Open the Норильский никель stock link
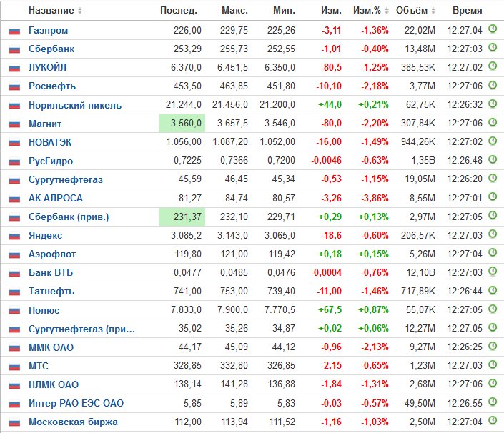504x433 pixels. click(75, 105)
